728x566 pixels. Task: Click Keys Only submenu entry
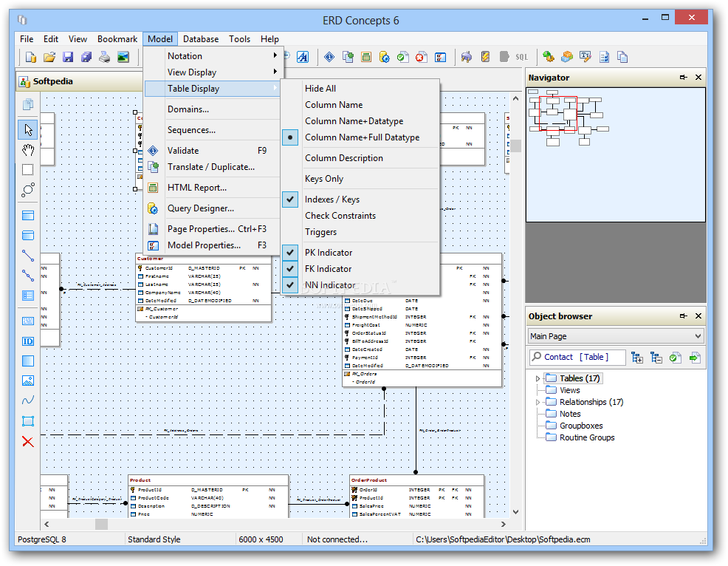point(360,179)
